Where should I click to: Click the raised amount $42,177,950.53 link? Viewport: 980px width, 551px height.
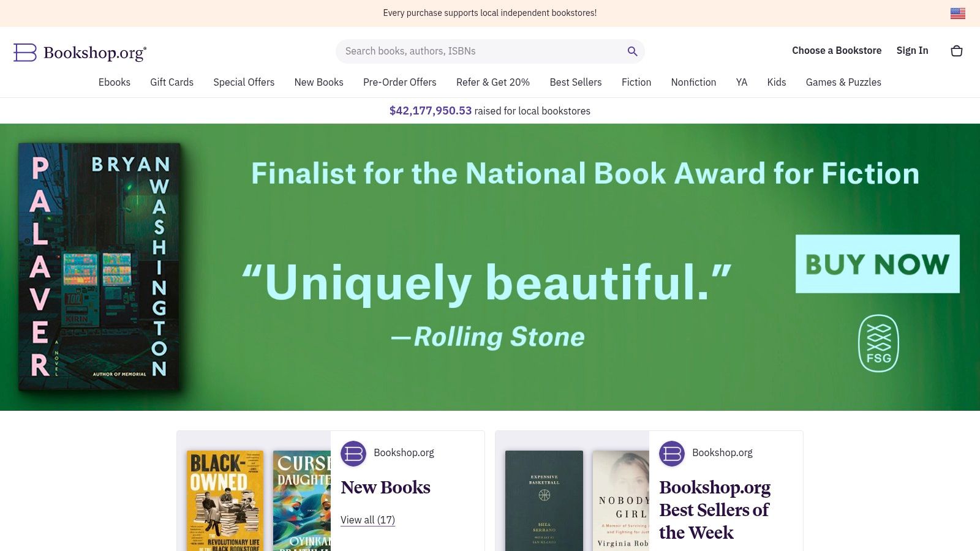431,111
